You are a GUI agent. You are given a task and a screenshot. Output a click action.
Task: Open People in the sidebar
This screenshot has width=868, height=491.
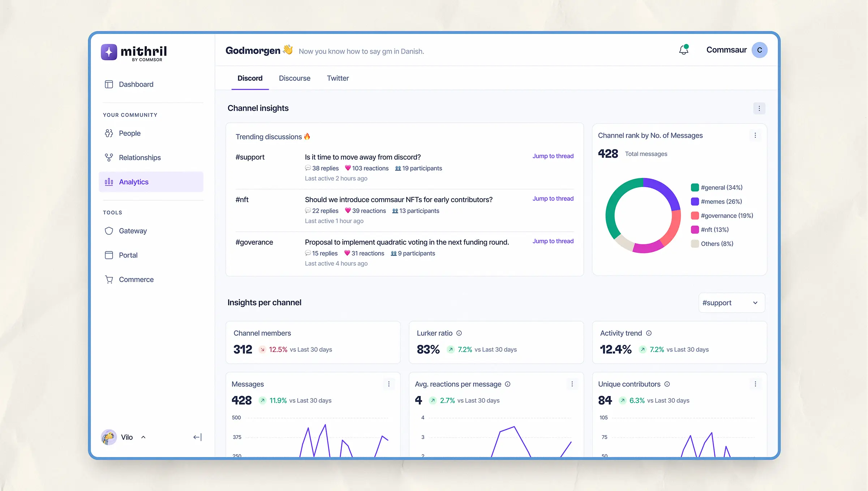point(151,133)
